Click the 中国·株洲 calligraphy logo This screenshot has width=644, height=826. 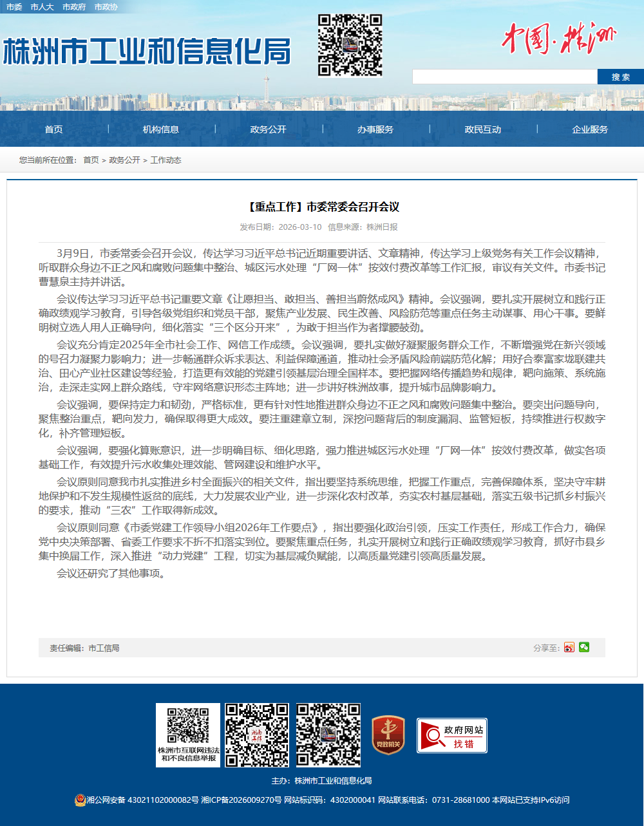point(558,39)
